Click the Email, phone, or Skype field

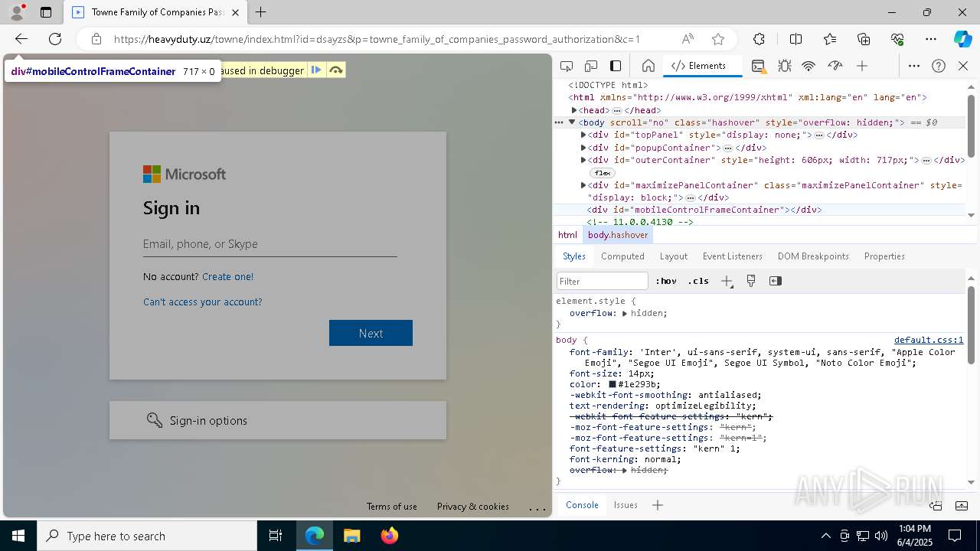coord(269,244)
